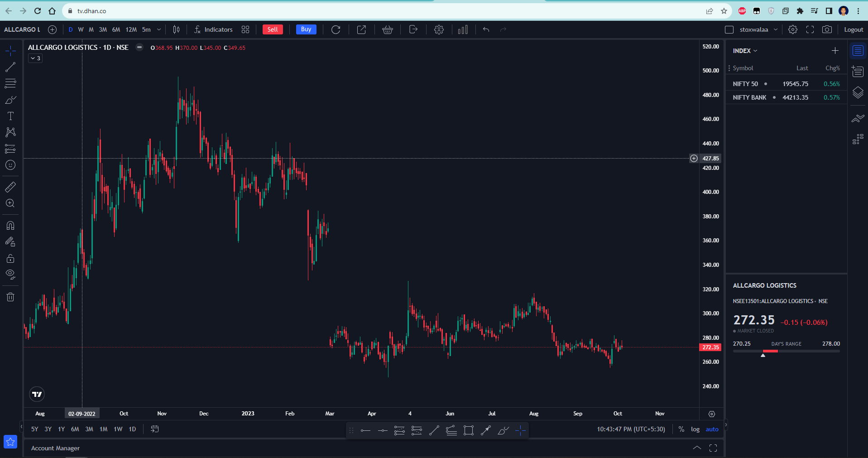This screenshot has height=458, width=868.
Task: Switch to weekly W timeframe
Action: pos(81,29)
